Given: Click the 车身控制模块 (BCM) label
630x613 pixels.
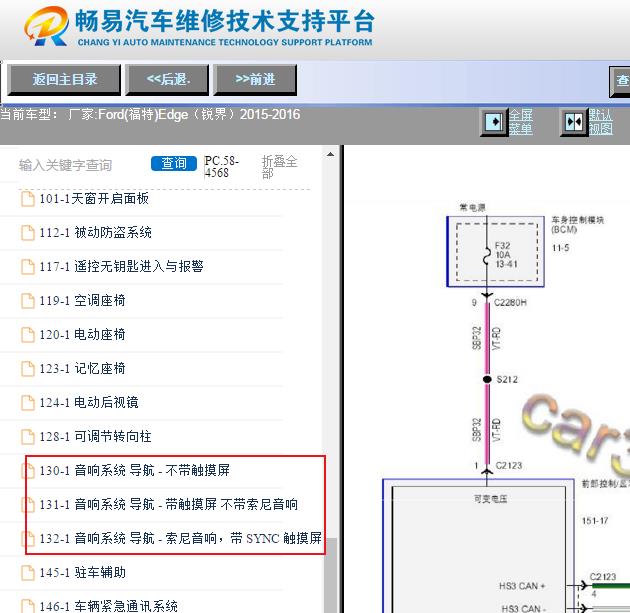Looking at the screenshot, I should [x=577, y=225].
